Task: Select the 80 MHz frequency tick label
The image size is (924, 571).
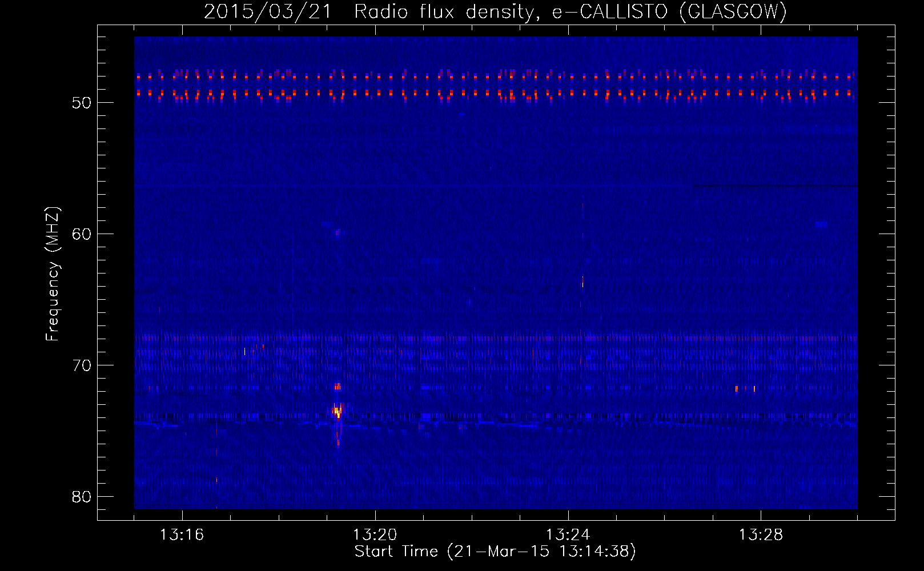Action: [81, 497]
